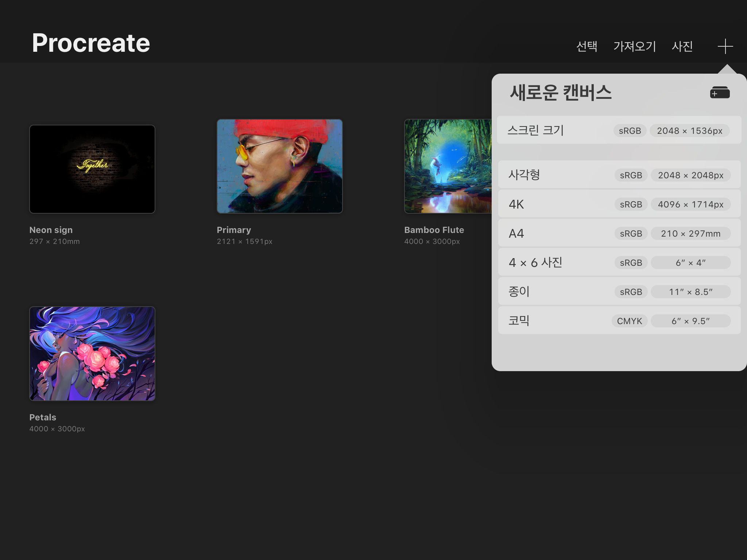Select the A4 canvas preset
This screenshot has width=747, height=560.
coord(619,233)
